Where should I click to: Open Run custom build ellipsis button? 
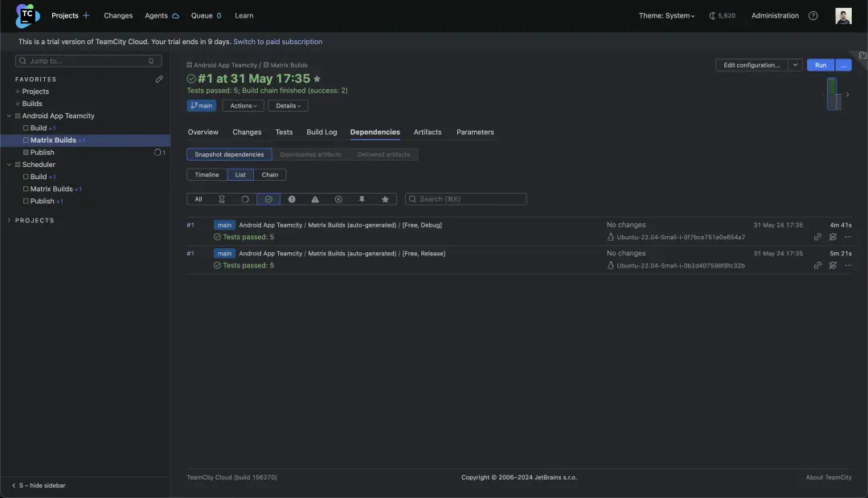tap(844, 65)
